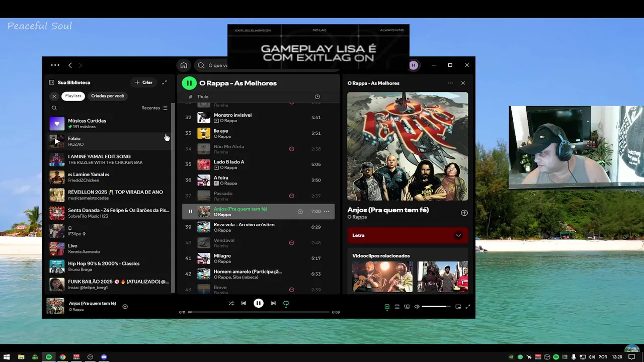Open more options for the Anjos row

(327, 212)
